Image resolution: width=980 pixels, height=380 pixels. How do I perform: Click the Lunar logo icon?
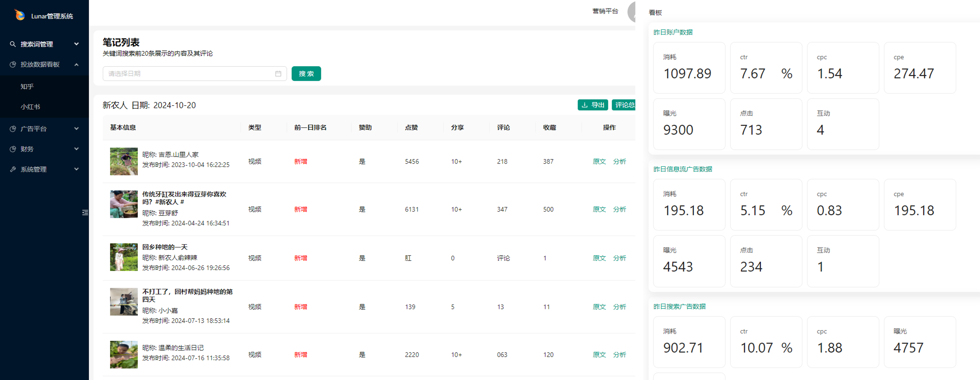(19, 15)
